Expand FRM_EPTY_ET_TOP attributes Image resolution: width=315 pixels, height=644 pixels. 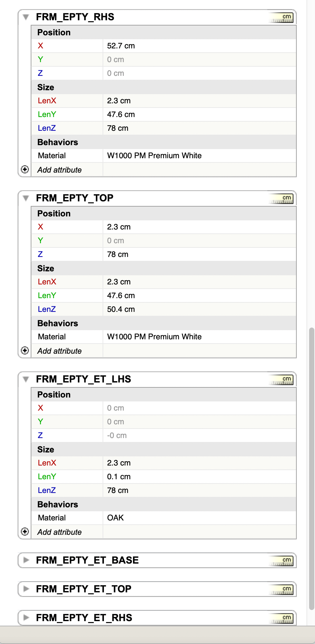pyautogui.click(x=26, y=589)
